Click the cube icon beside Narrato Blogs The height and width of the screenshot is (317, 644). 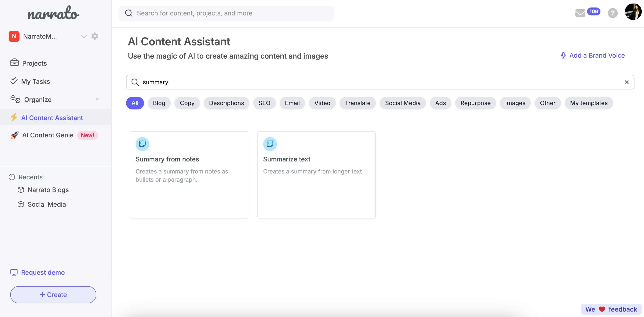21,190
